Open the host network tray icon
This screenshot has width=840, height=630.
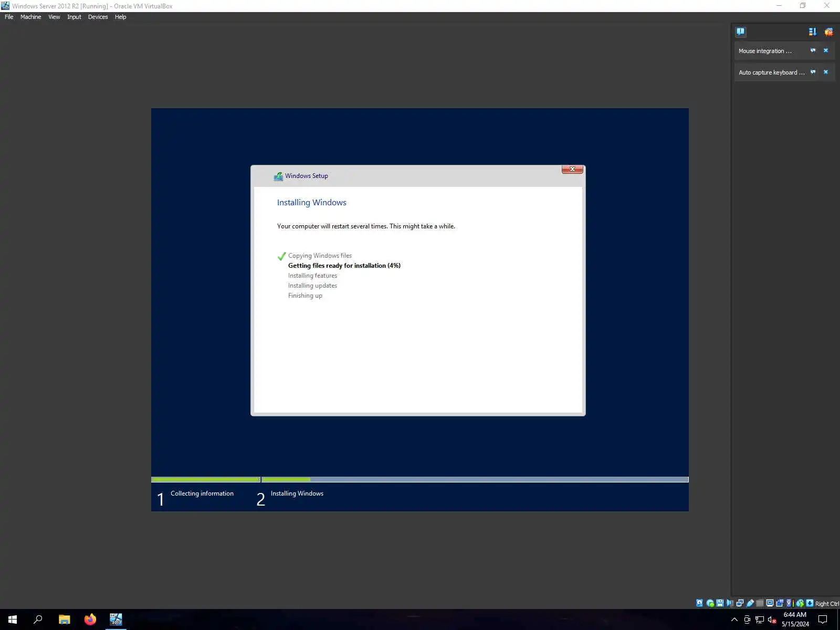[760, 619]
